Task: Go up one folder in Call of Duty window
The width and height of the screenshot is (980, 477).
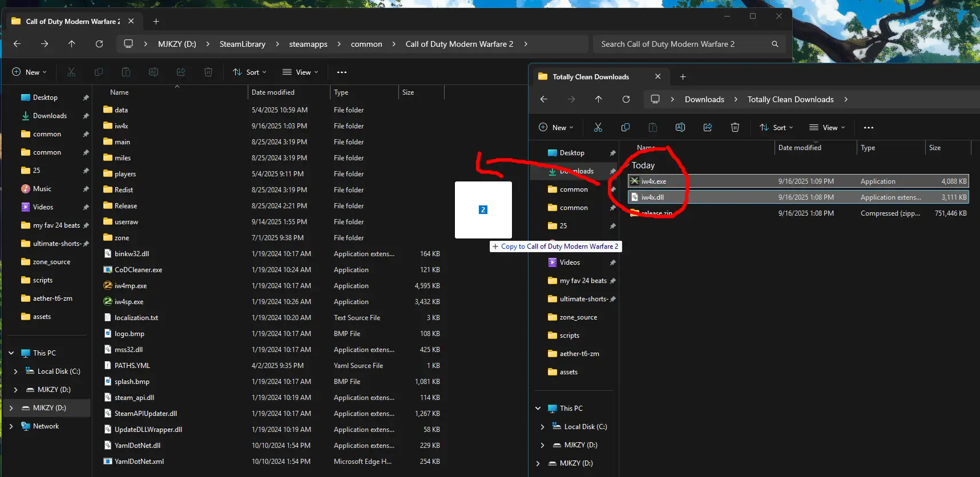Action: (x=71, y=44)
